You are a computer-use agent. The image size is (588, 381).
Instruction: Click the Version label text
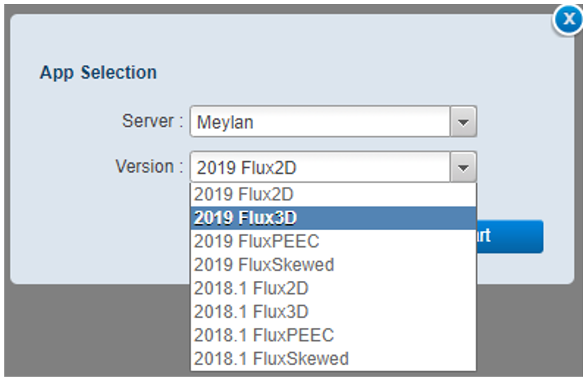149,166
